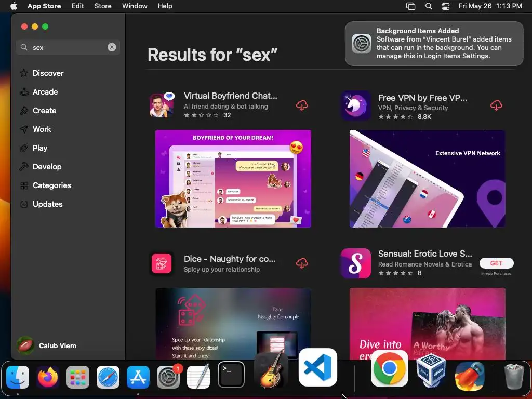This screenshot has width=532, height=399.
Task: Open the Sensual app icon
Action: click(355, 263)
